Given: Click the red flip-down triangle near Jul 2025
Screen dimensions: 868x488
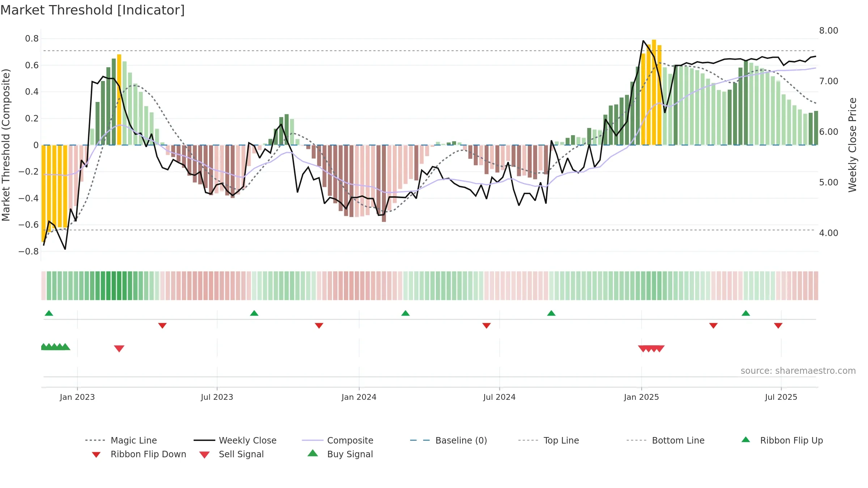Looking at the screenshot, I should pos(778,326).
